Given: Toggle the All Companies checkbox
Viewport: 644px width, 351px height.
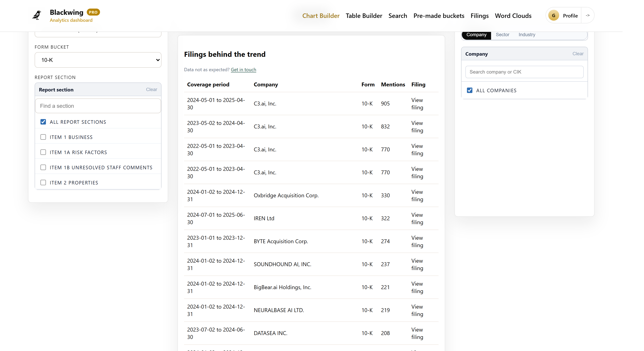Looking at the screenshot, I should [x=469, y=90].
